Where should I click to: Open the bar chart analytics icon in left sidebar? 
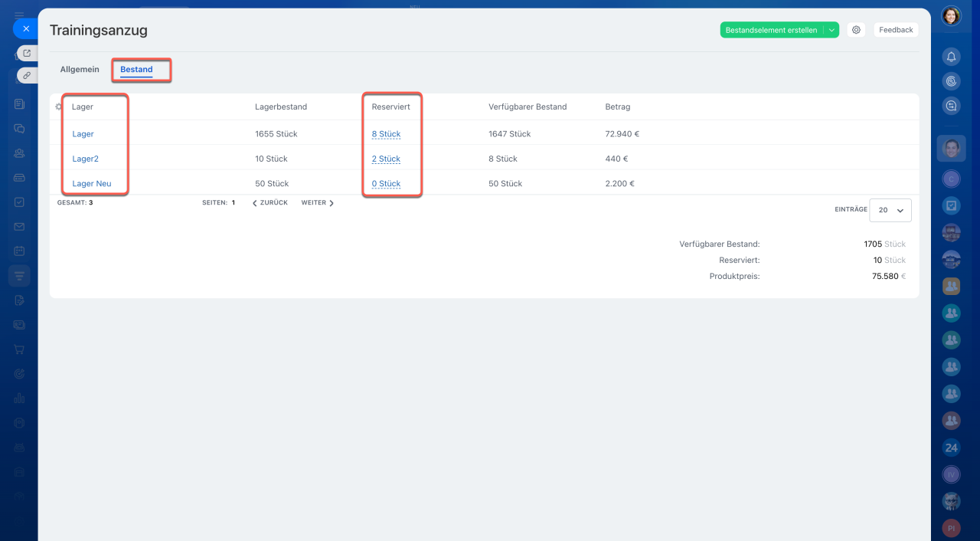[x=19, y=398]
